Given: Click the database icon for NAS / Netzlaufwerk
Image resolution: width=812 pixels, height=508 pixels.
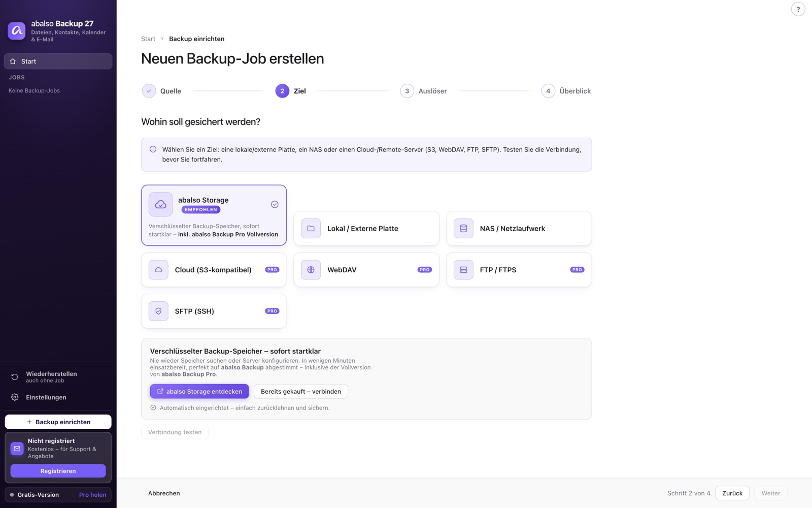Looking at the screenshot, I should coord(463,229).
